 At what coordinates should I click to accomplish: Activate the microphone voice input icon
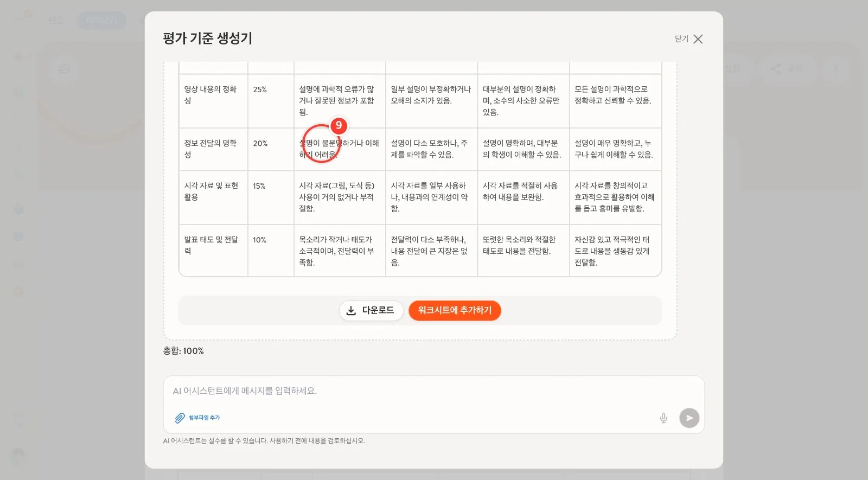(x=663, y=418)
